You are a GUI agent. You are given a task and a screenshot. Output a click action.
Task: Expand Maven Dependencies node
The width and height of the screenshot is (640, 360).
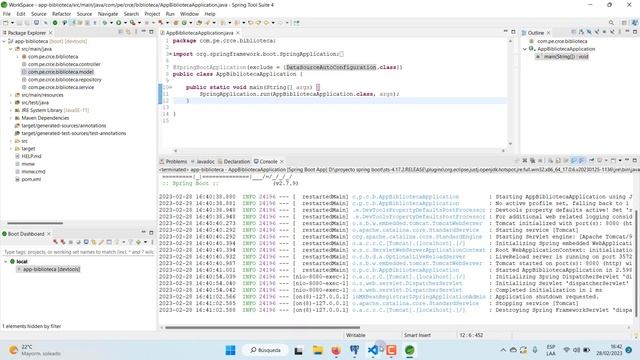[11, 118]
